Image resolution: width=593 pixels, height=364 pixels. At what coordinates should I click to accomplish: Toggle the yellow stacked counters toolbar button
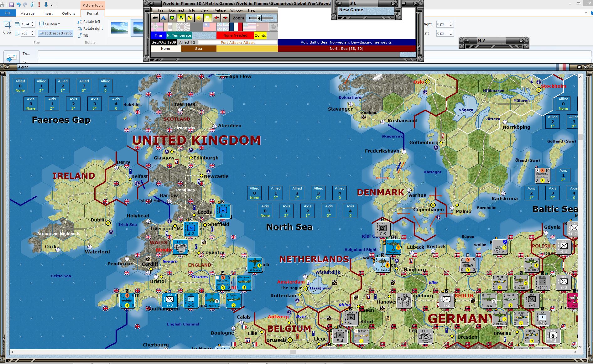(190, 18)
